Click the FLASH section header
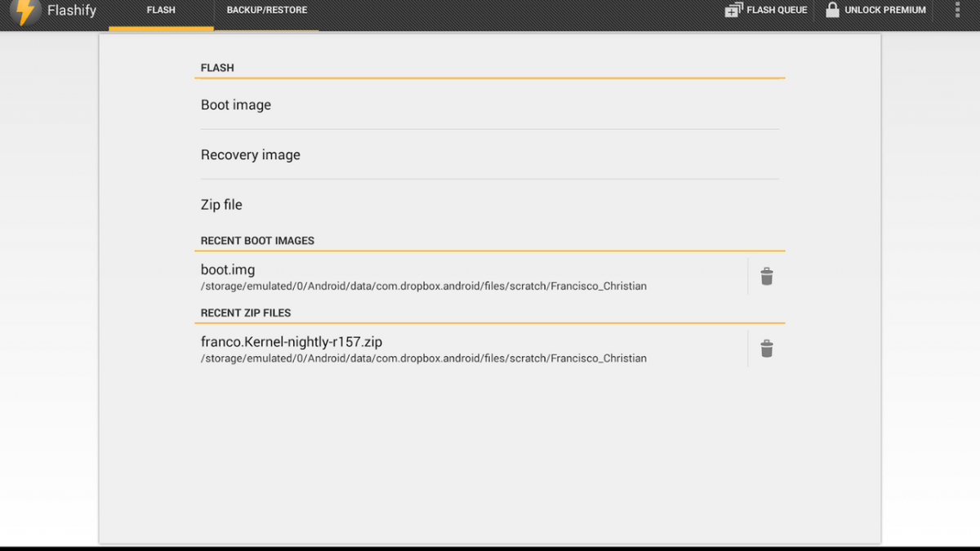 [217, 68]
